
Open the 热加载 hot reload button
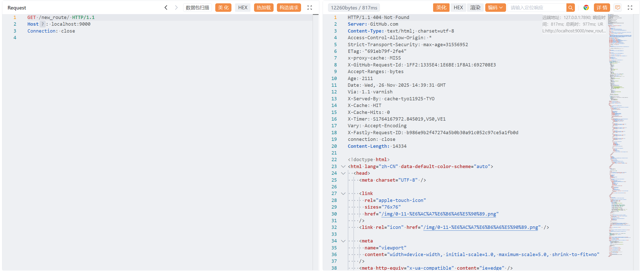264,8
